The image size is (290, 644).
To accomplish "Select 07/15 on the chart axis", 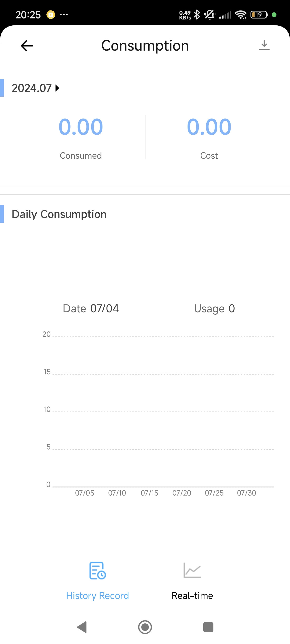I will click(x=149, y=493).
